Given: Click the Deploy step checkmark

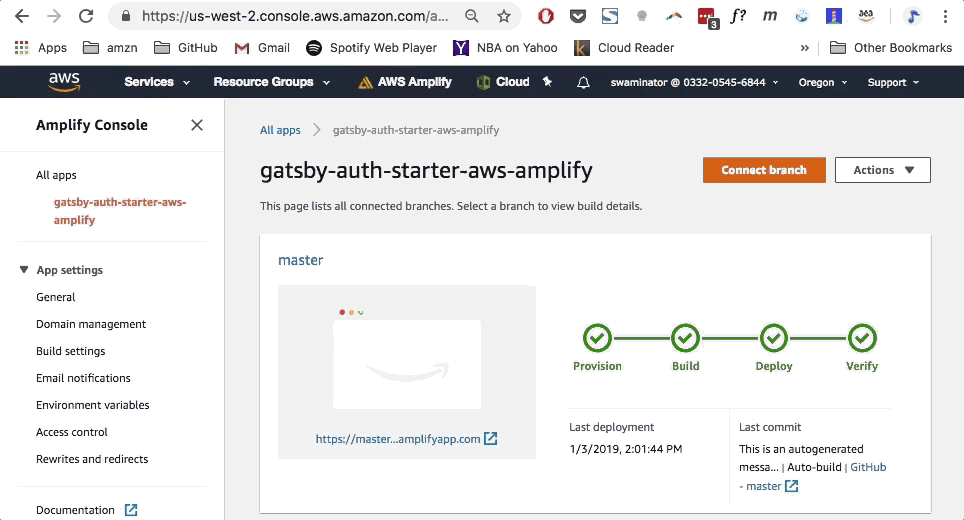Looking at the screenshot, I should pos(774,338).
